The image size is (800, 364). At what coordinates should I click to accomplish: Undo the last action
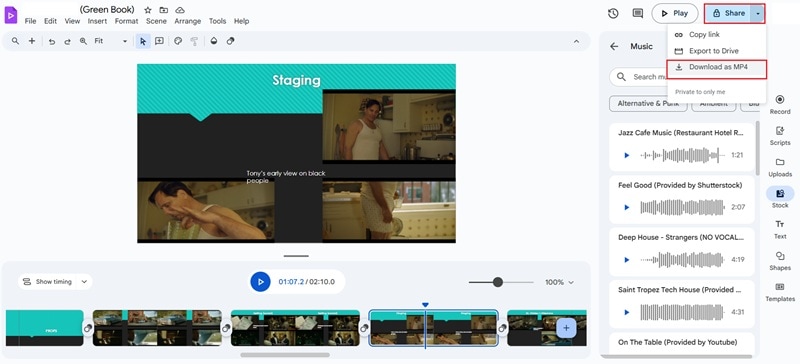point(52,41)
